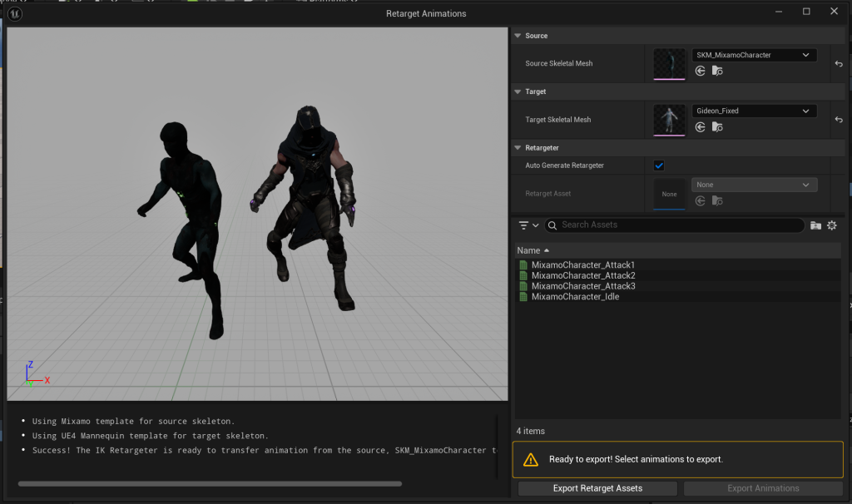Click the MixamoCharacter_Attack1 animation icon
Screen dimensions: 852x504
[523, 265]
